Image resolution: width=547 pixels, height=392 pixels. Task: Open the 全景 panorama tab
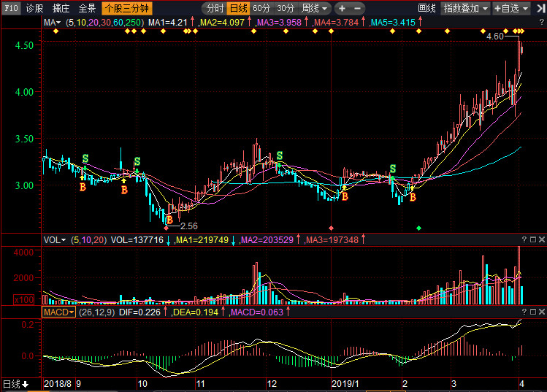click(87, 8)
